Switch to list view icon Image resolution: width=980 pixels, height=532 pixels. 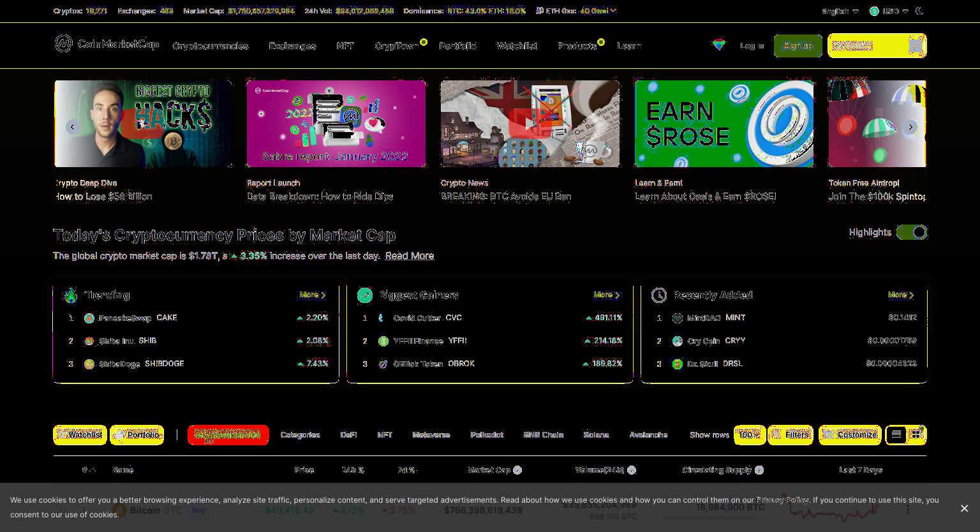896,434
